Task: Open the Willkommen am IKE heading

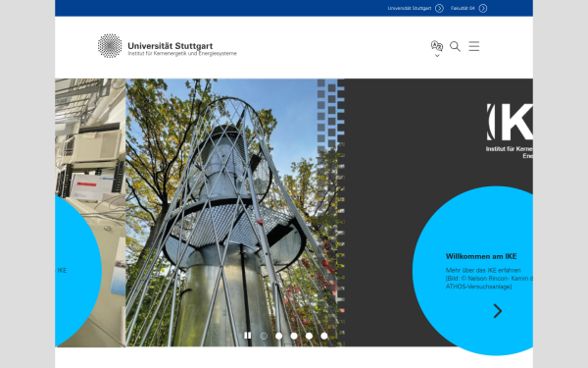Action: click(481, 256)
